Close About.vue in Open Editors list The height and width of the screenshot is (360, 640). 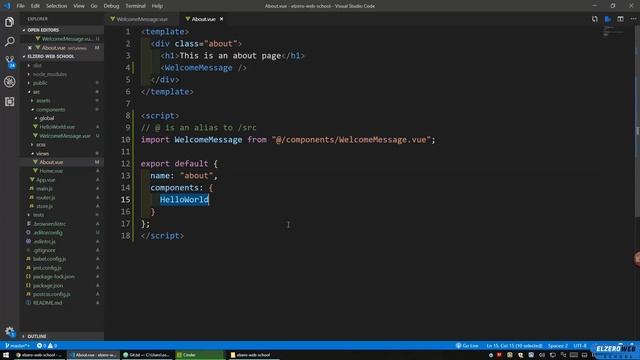click(x=30, y=48)
